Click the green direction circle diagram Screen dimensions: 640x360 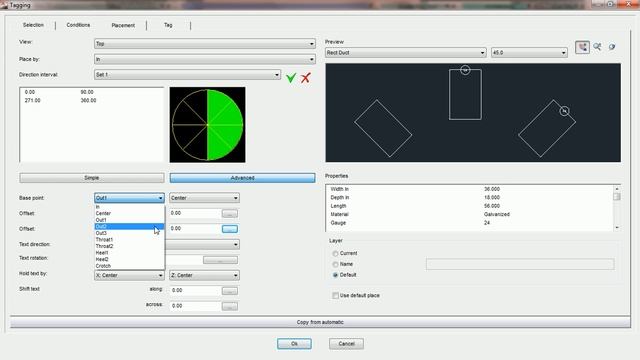click(x=207, y=124)
